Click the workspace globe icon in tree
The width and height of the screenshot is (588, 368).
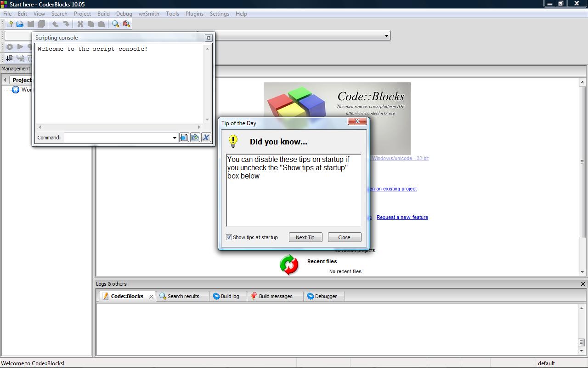coord(15,90)
